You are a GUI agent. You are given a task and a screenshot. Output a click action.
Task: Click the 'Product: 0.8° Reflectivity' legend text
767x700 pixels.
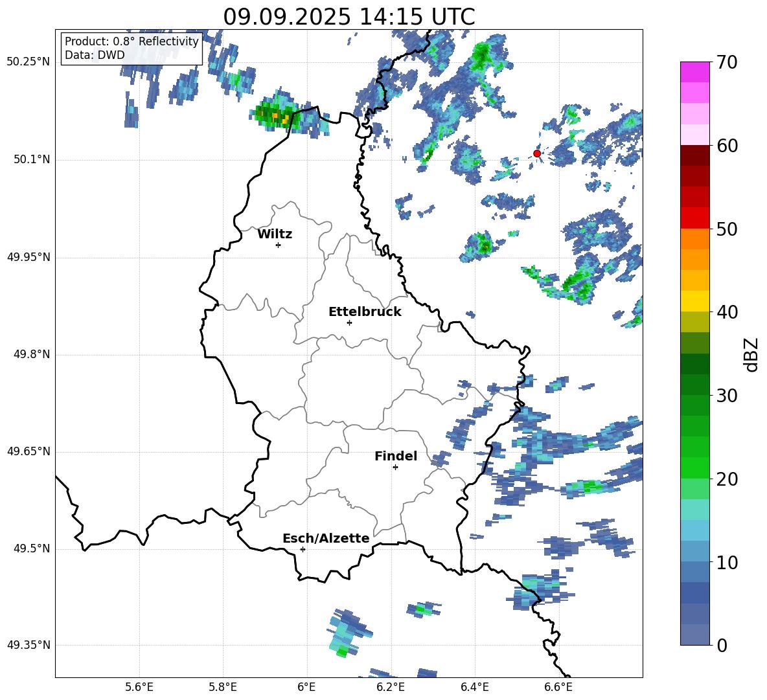[132, 41]
